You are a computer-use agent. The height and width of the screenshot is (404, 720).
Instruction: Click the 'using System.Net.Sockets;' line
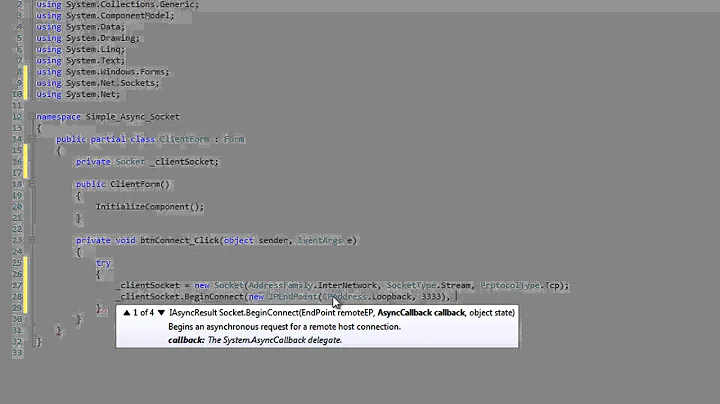97,83
